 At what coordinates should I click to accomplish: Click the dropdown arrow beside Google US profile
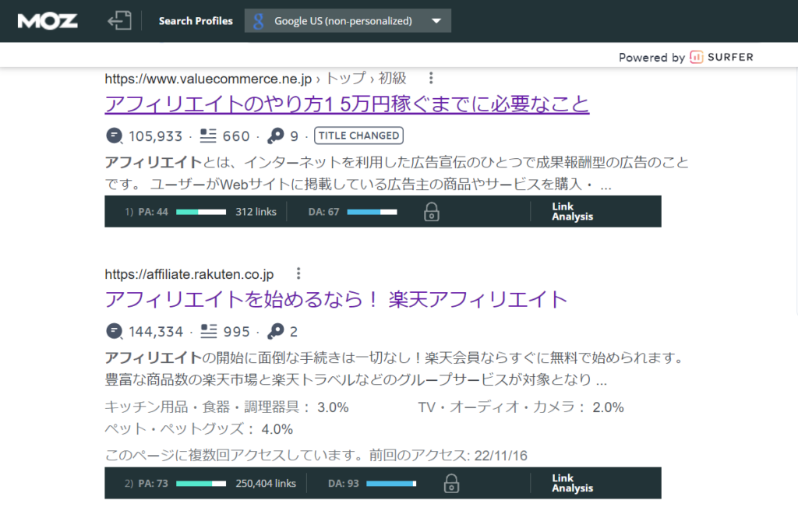point(436,21)
